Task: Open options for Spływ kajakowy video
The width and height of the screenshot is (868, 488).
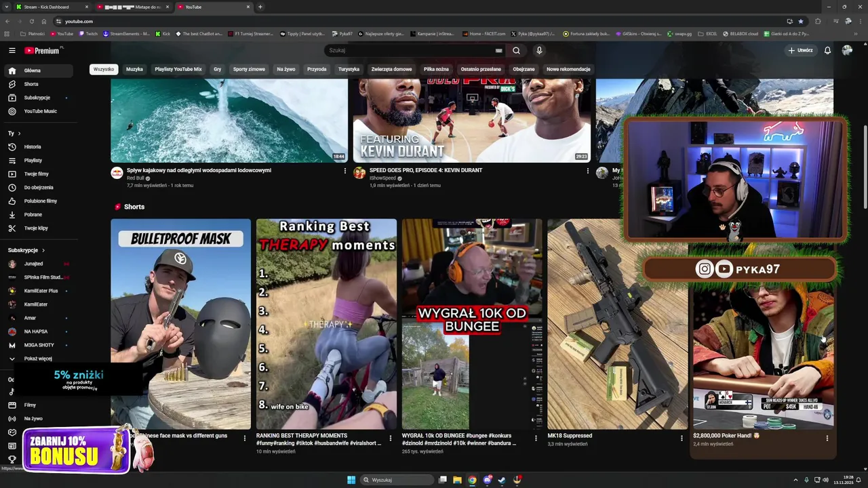Action: pyautogui.click(x=344, y=171)
